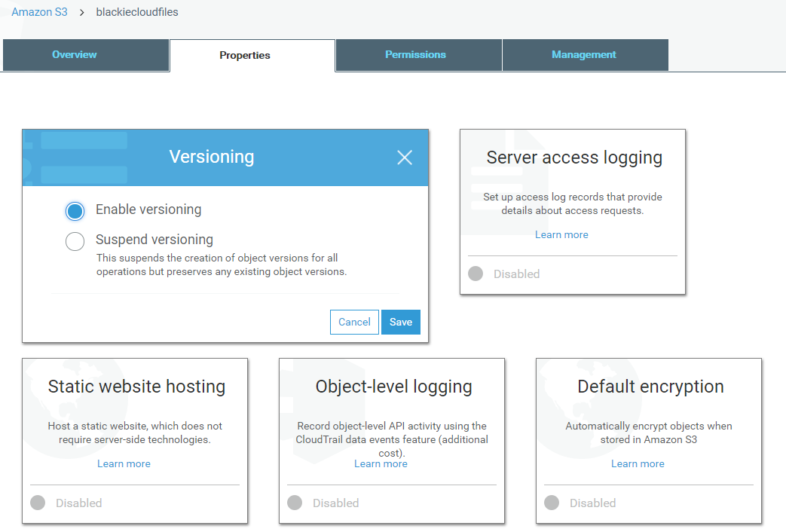This screenshot has width=786, height=532.
Task: Cancel the Versioning changes
Action: click(354, 322)
